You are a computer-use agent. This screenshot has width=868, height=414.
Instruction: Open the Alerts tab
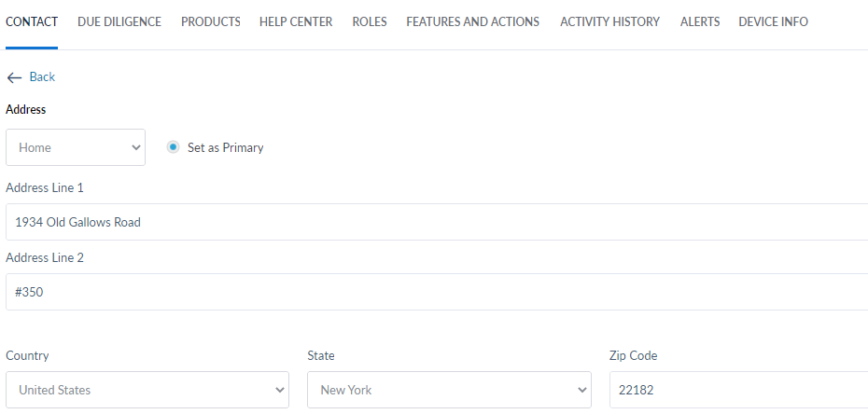[x=700, y=21]
